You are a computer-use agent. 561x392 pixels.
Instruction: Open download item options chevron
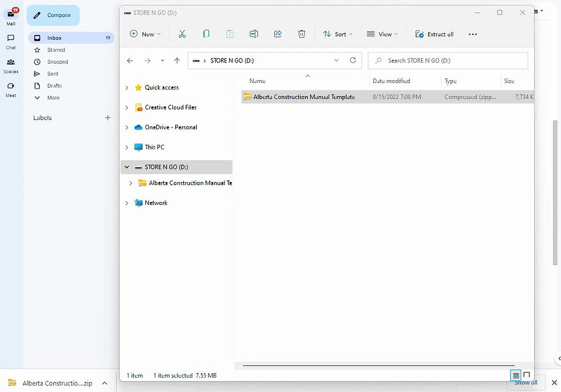(x=104, y=383)
